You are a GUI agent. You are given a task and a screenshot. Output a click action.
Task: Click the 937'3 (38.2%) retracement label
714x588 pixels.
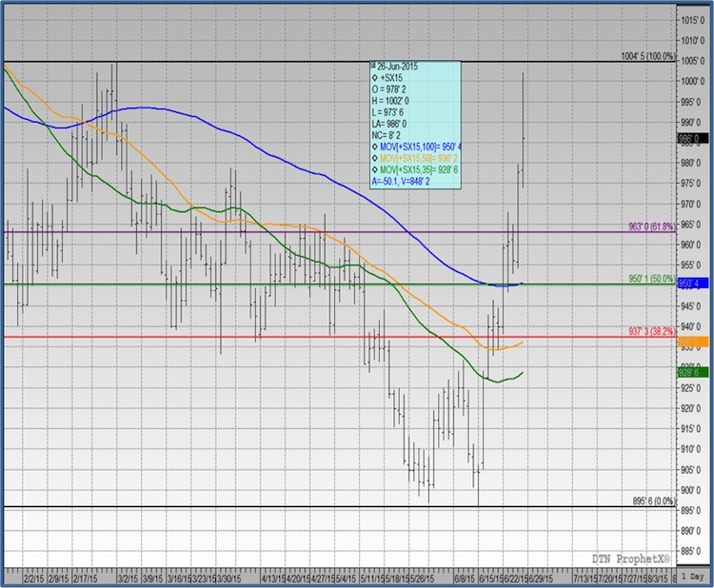[651, 331]
